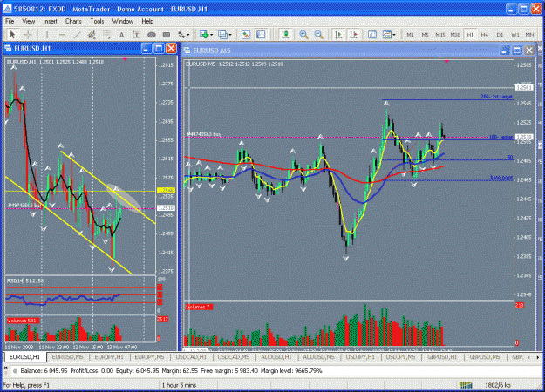
Task: Click the '1 hour 5 mins' status text
Action: pyautogui.click(x=179, y=385)
